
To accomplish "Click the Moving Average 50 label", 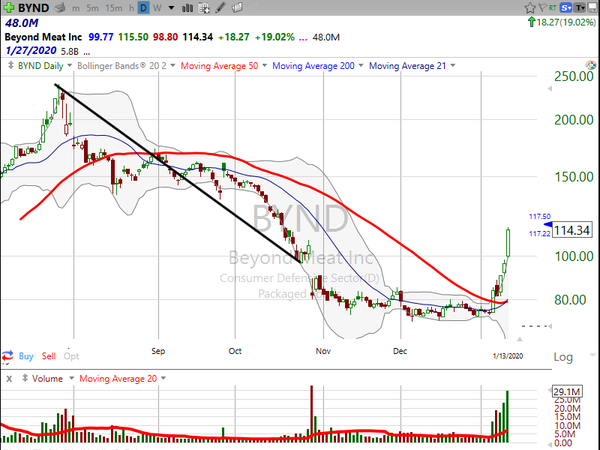I will coord(219,66).
